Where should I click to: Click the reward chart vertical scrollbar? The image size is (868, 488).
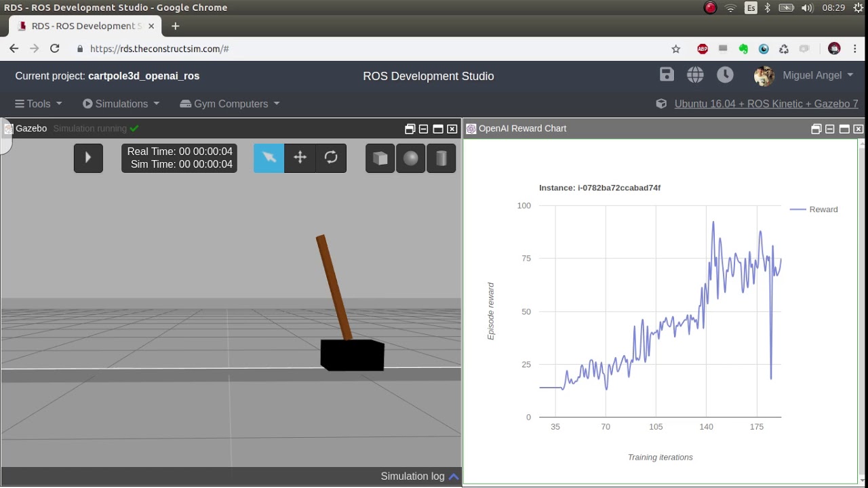pos(862,312)
